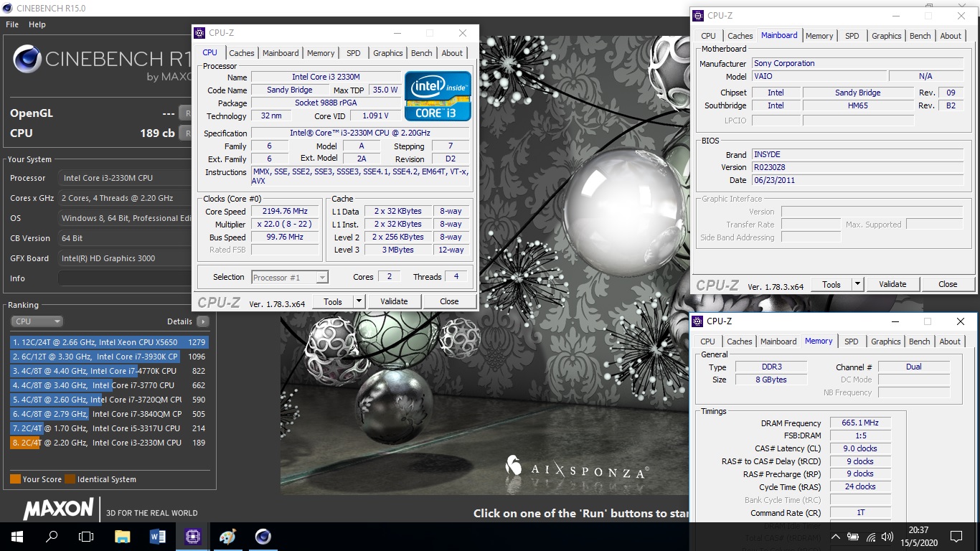Run the CPU benchmark
Screen dimensions: 980x551
point(185,133)
